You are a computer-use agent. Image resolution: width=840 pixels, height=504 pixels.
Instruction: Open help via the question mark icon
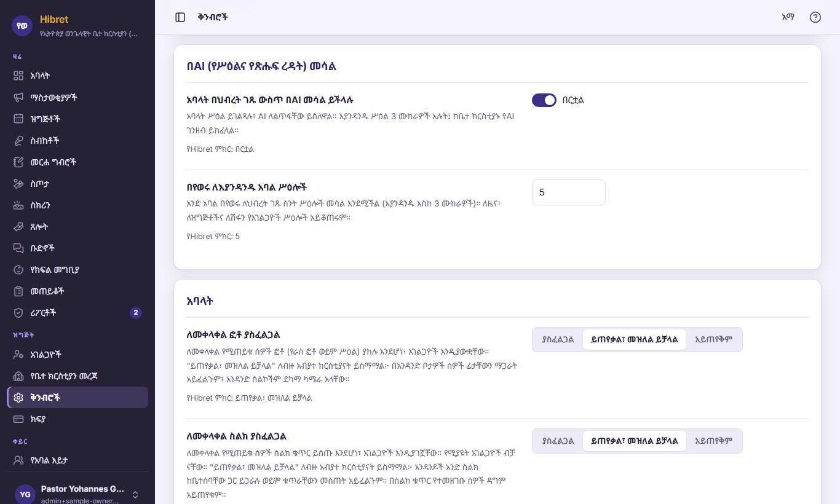[x=815, y=17]
